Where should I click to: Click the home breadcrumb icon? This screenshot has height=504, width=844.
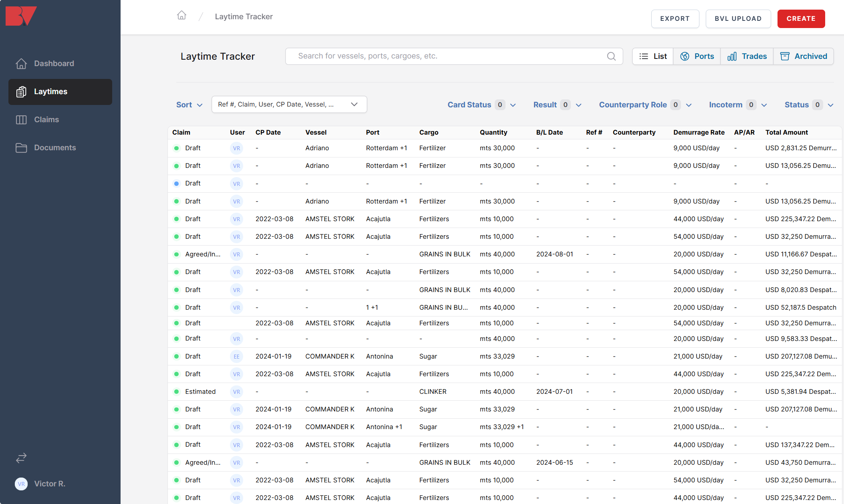coord(181,16)
